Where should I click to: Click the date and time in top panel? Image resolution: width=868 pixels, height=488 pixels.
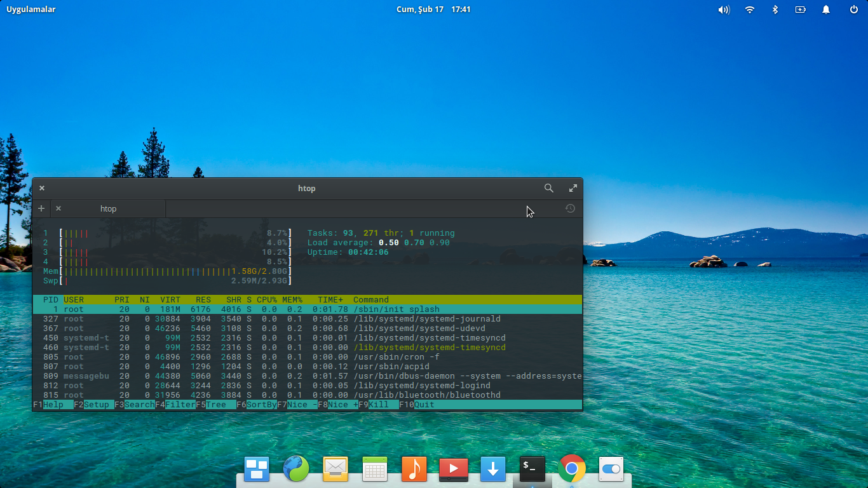click(x=434, y=10)
